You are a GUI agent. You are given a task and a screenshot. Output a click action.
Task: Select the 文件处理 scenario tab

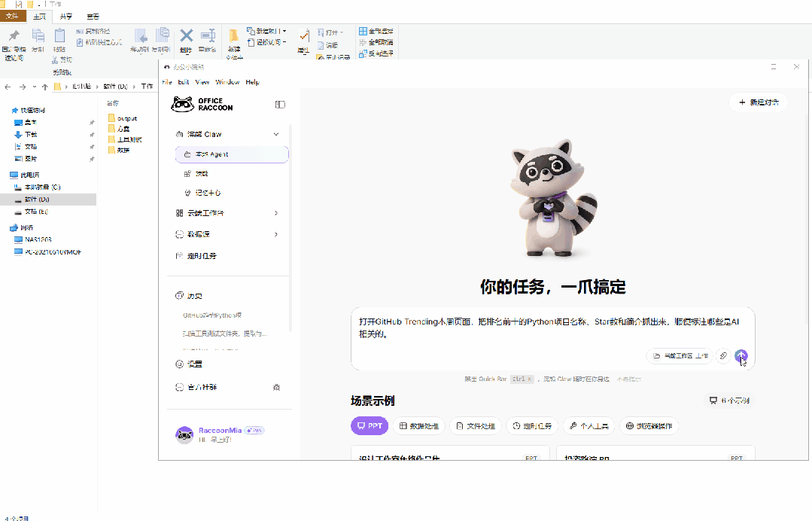(x=476, y=425)
